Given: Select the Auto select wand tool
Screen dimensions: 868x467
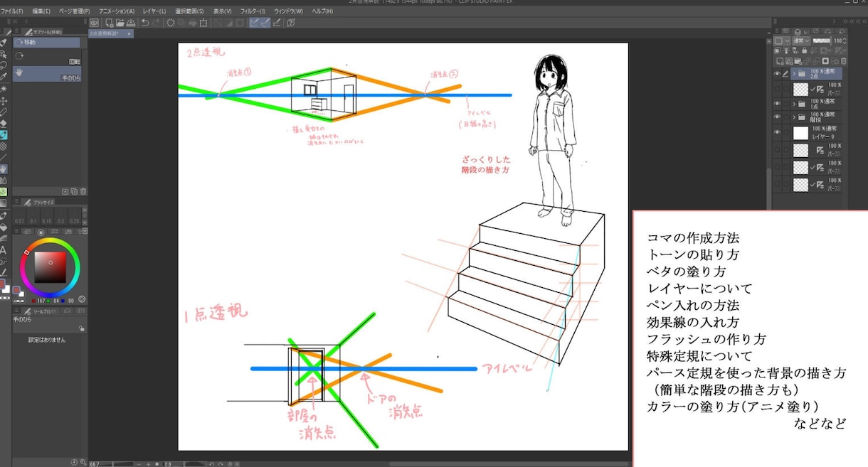Looking at the screenshot, I should click(4, 88).
